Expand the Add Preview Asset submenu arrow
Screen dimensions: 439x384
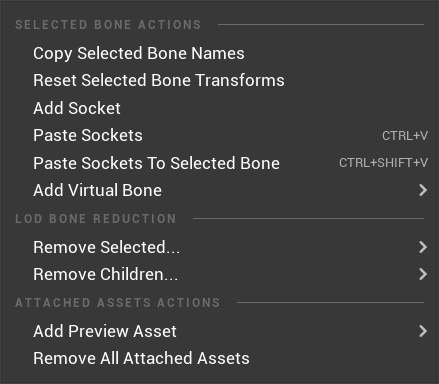coord(423,331)
